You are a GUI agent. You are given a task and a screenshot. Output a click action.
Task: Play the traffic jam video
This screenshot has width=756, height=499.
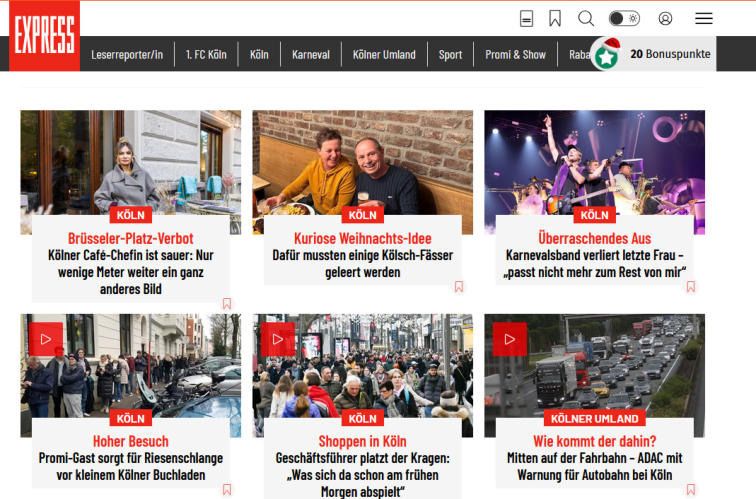click(509, 339)
